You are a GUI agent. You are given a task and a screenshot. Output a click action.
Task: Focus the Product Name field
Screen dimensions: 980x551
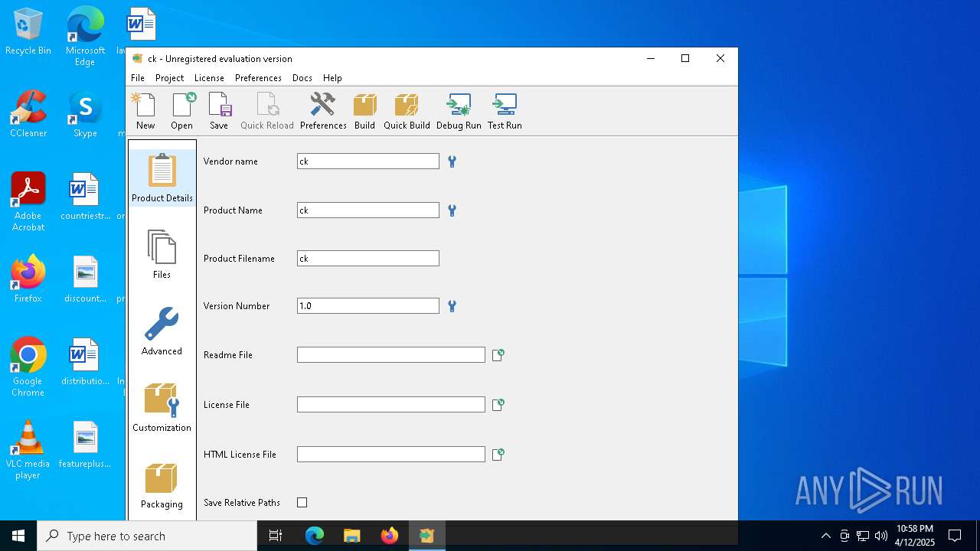click(368, 210)
